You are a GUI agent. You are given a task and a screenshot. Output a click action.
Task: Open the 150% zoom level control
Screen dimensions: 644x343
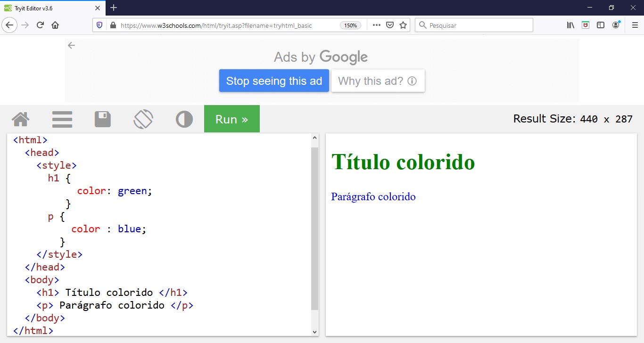pyautogui.click(x=350, y=25)
